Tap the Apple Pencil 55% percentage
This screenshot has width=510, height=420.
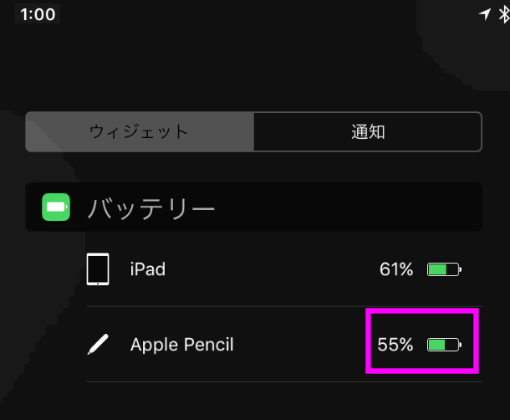[395, 344]
